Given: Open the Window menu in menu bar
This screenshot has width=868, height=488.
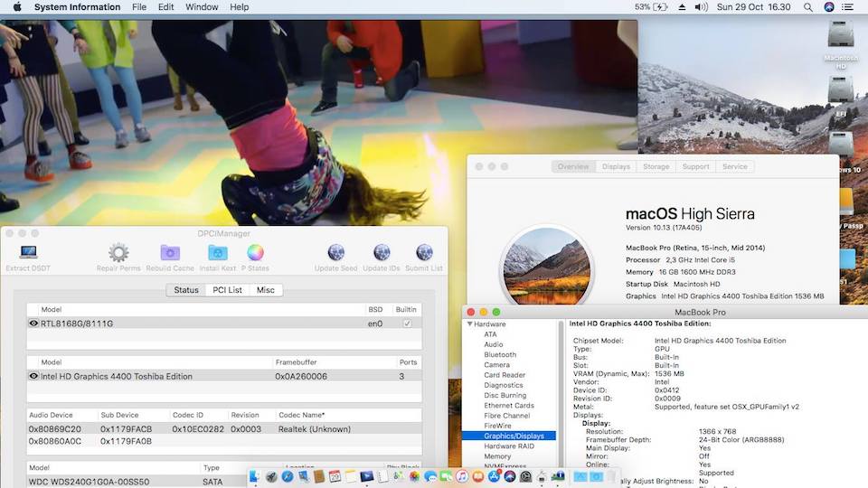Looking at the screenshot, I should click(202, 7).
